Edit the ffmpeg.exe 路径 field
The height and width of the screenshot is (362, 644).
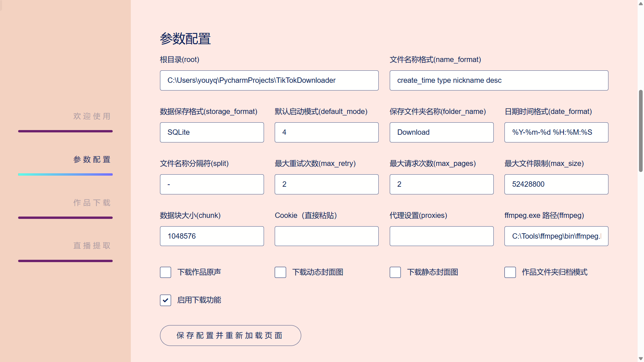point(556,236)
